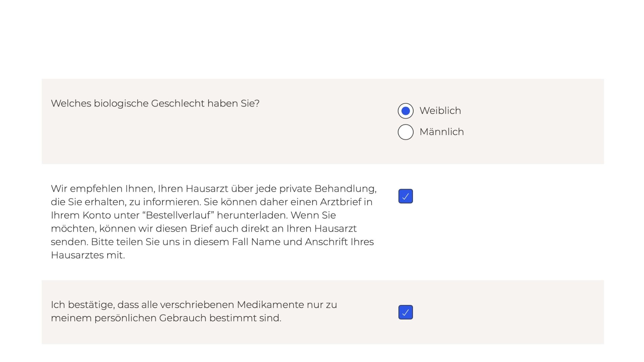The image size is (644, 362).
Task: Click the blue dot inside the Weiblich option
Action: coord(406,111)
